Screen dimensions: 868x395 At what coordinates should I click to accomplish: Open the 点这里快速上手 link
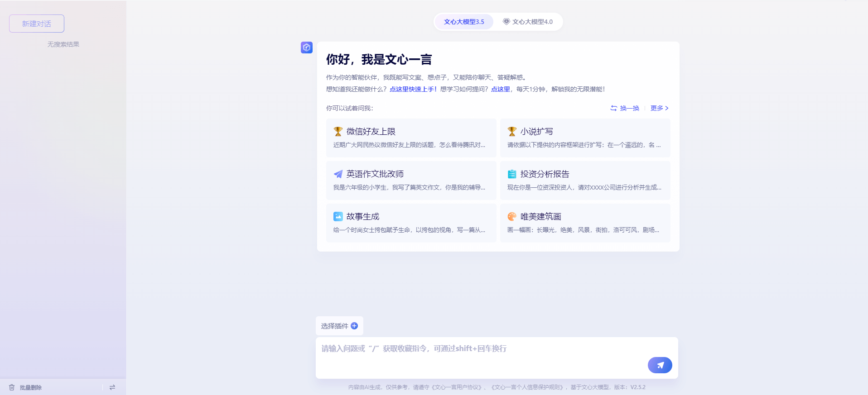click(413, 89)
